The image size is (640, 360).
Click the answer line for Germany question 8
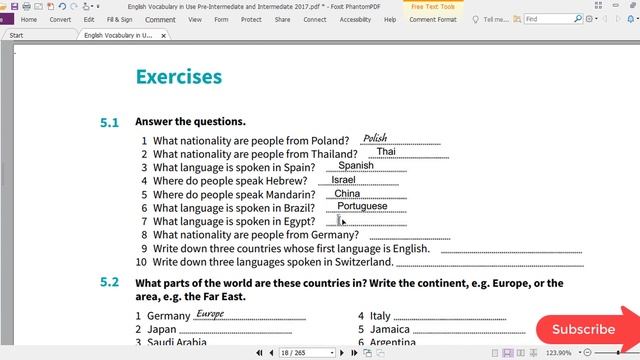tap(410, 235)
